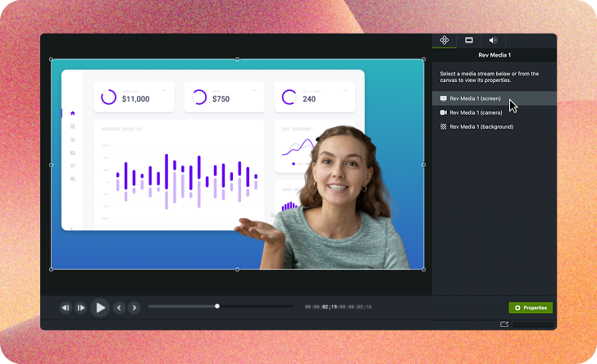The width and height of the screenshot is (597, 364).
Task: Switch to the audio properties tab
Action: click(x=493, y=40)
